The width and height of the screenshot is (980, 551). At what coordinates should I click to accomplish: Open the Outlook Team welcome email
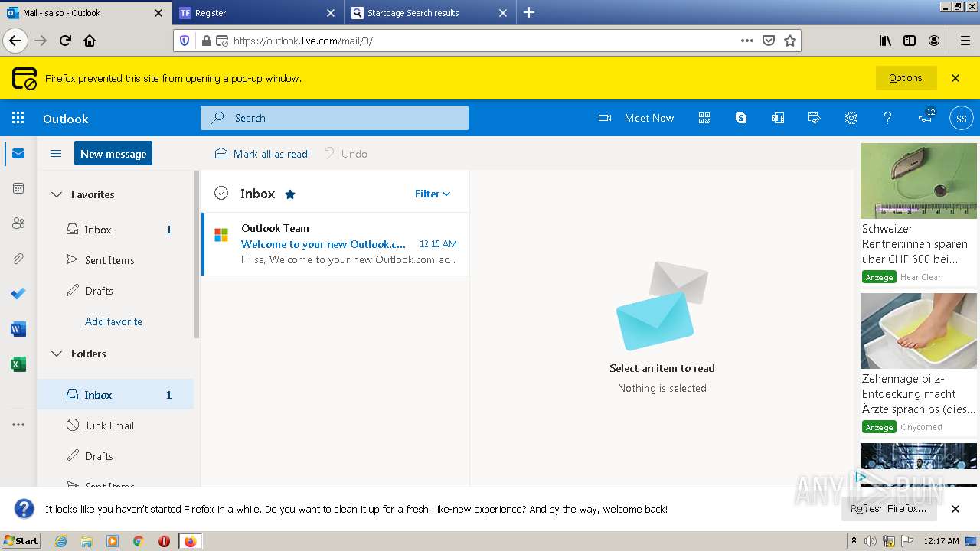[x=335, y=244]
